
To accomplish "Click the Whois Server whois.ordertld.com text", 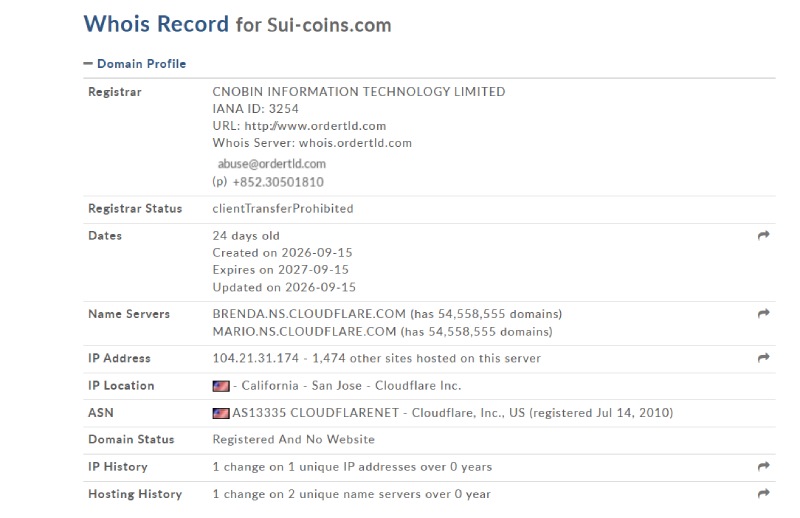I will click(x=312, y=143).
